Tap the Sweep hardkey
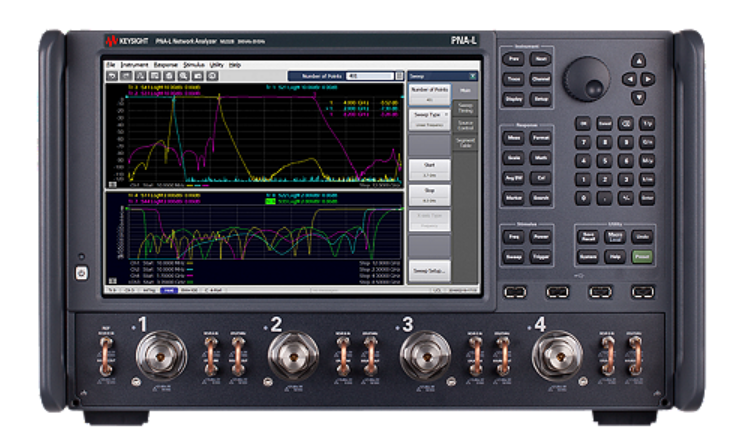 click(x=513, y=257)
